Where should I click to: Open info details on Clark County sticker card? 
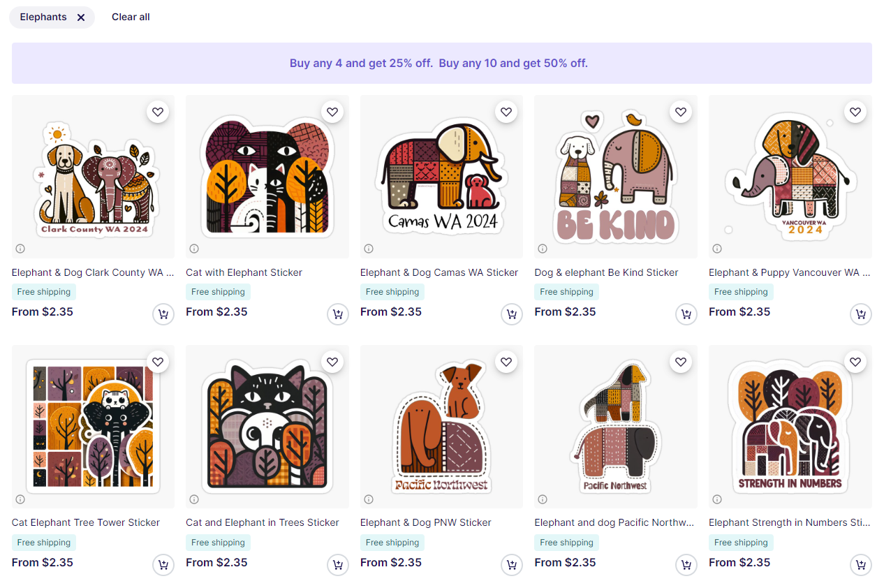pos(20,248)
